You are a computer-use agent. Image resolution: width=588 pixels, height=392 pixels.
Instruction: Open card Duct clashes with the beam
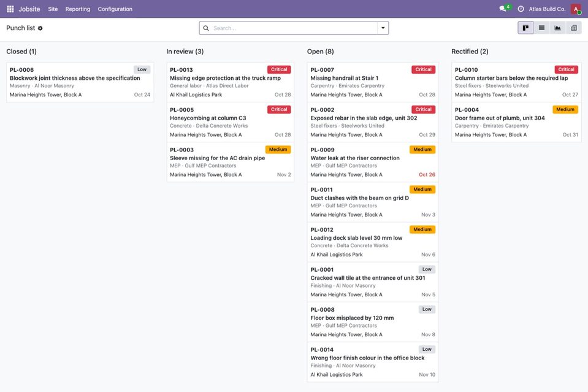tap(373, 202)
